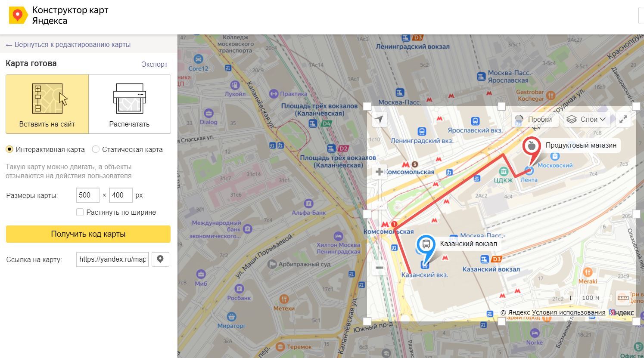Image resolution: width=644 pixels, height=358 pixels.
Task: Open the ruler measurement tool
Action: pyautogui.click(x=623, y=297)
